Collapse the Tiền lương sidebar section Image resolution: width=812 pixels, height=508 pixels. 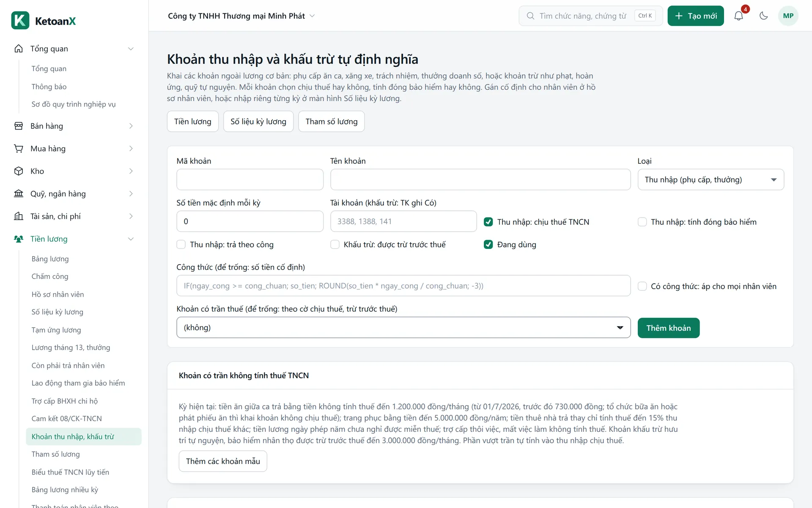click(x=131, y=239)
